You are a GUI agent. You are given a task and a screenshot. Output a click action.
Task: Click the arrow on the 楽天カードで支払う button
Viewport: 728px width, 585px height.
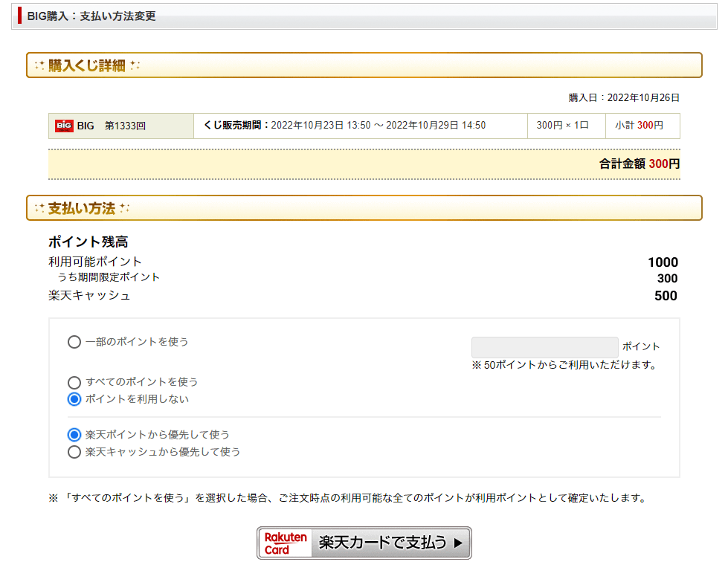coord(458,543)
